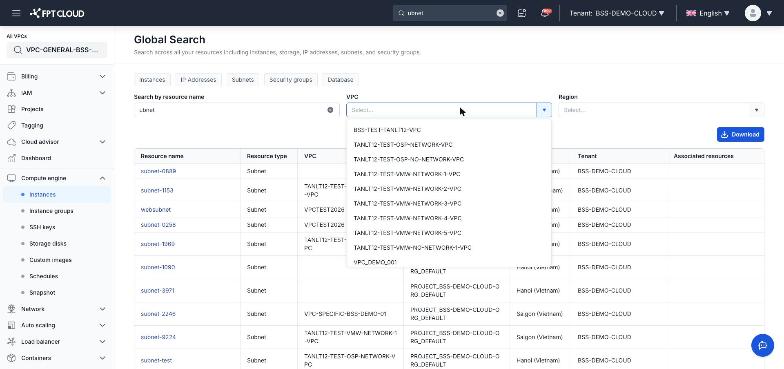Viewport: 784px width, 369px height.
Task: Click the Download button
Action: click(x=740, y=134)
